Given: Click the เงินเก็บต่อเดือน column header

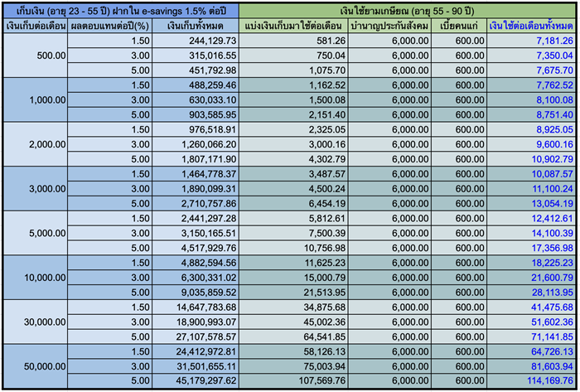Looking at the screenshot, I should click(x=34, y=26).
